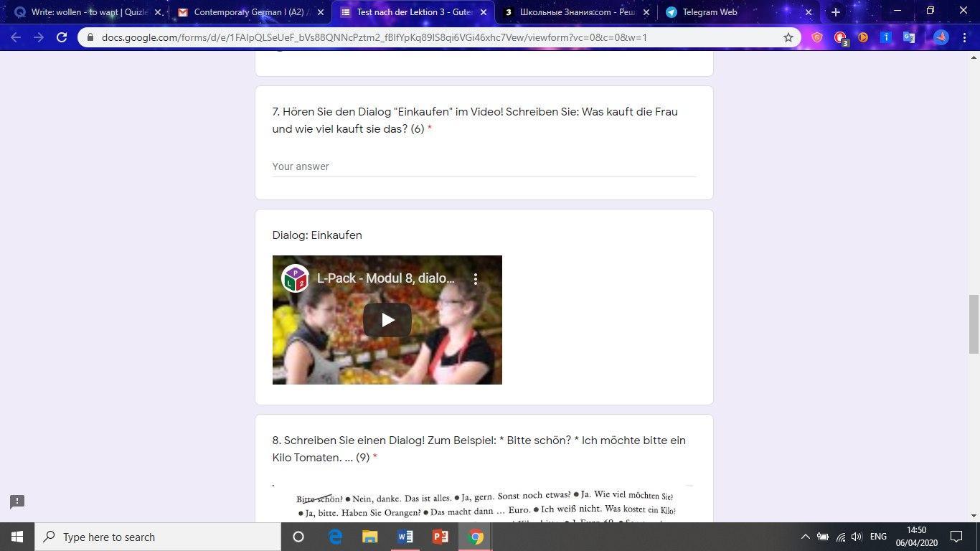The height and width of the screenshot is (551, 980).
Task: Click the question 7 'Your answer' field
Action: click(484, 166)
